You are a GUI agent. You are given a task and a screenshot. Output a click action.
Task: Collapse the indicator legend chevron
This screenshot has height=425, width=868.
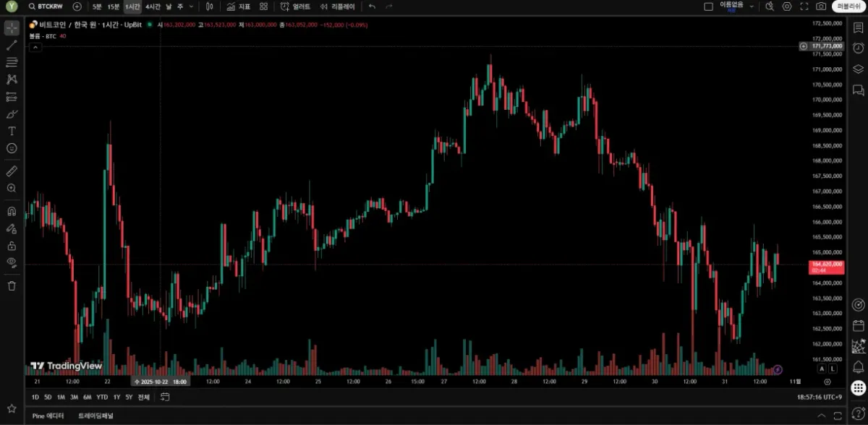(x=35, y=46)
